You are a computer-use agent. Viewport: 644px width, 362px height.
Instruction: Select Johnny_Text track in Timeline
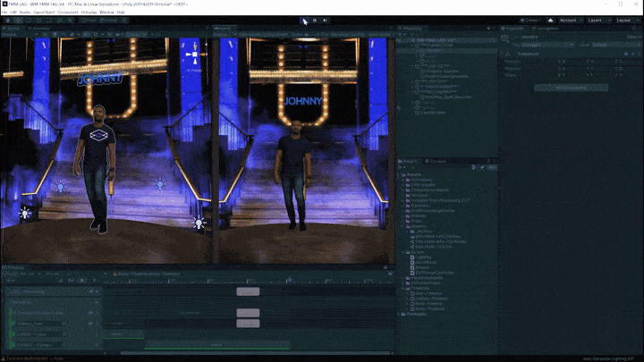pyautogui.click(x=54, y=324)
